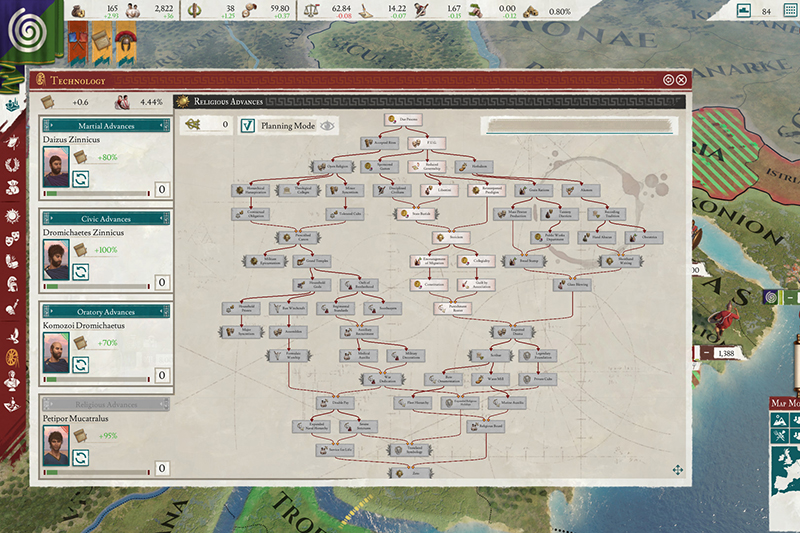
Task: Select the Grain Rations advance
Action: click(534, 190)
